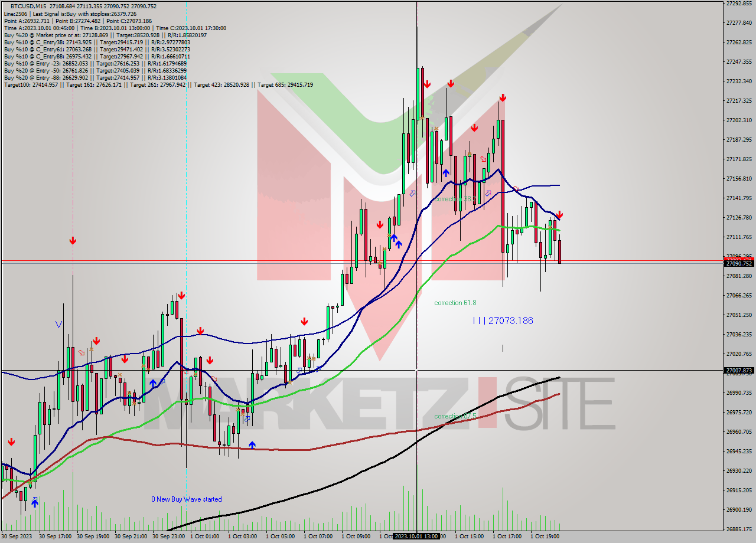Click the 26990.735 price axis label

tap(739, 392)
